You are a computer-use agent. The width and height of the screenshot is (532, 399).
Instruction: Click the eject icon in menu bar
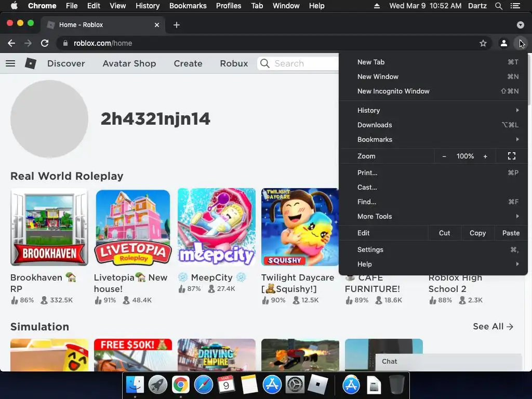[377, 6]
